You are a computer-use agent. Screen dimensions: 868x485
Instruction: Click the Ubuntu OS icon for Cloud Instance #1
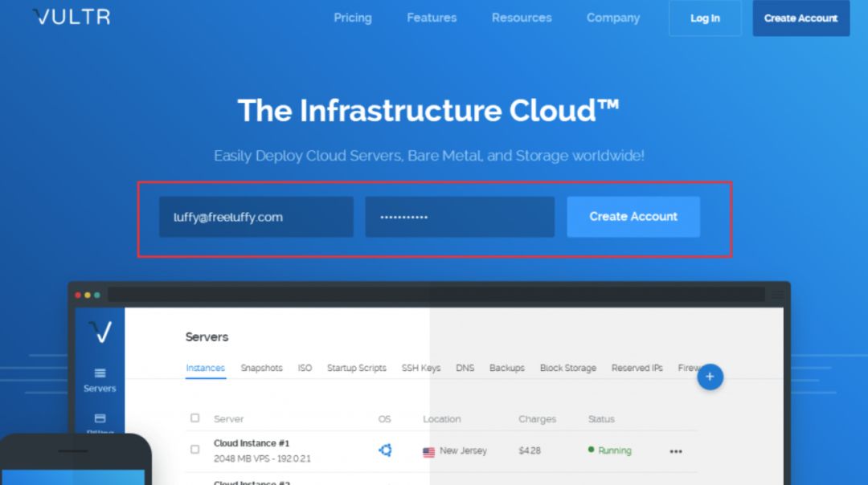tap(385, 450)
